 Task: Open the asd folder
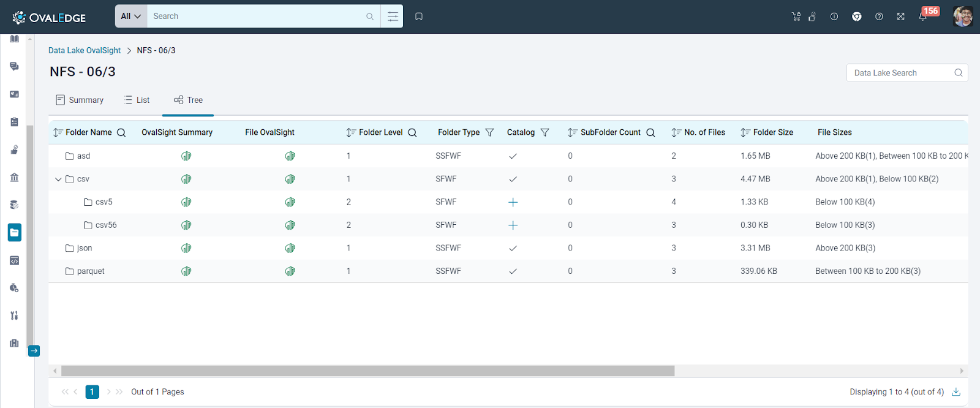click(78, 156)
